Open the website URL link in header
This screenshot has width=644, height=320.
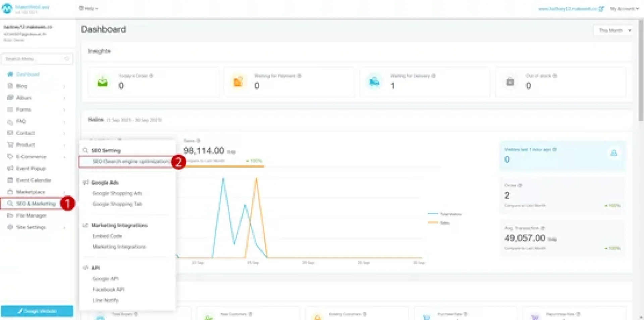click(567, 9)
